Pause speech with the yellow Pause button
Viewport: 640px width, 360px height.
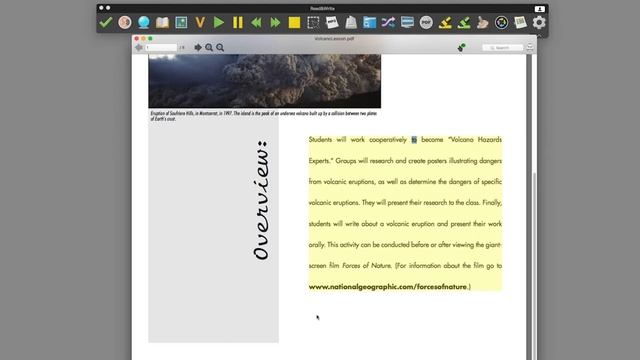click(x=238, y=22)
